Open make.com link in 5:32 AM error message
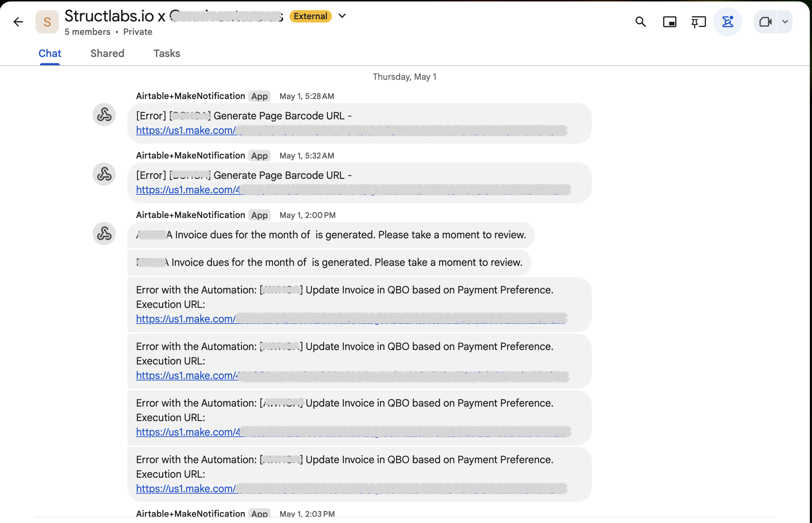The width and height of the screenshot is (812, 523). (x=353, y=190)
